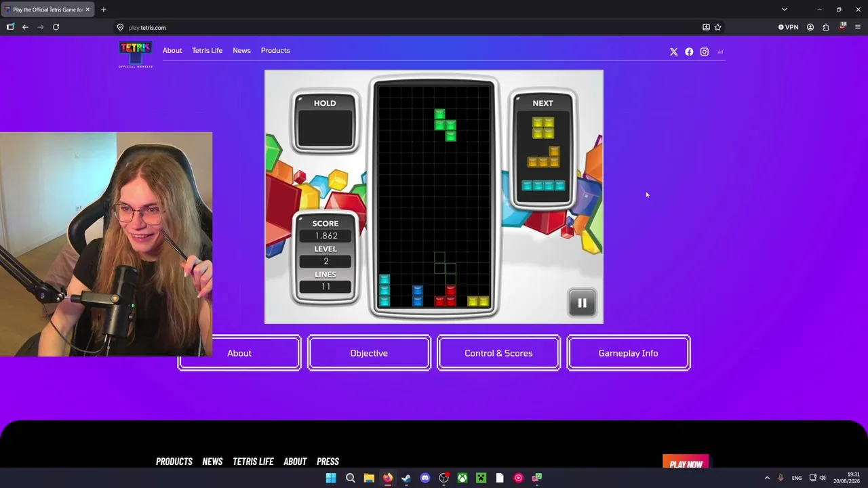Click the microphone icon in system tray
Viewport: 868px width, 488px height.
781,478
